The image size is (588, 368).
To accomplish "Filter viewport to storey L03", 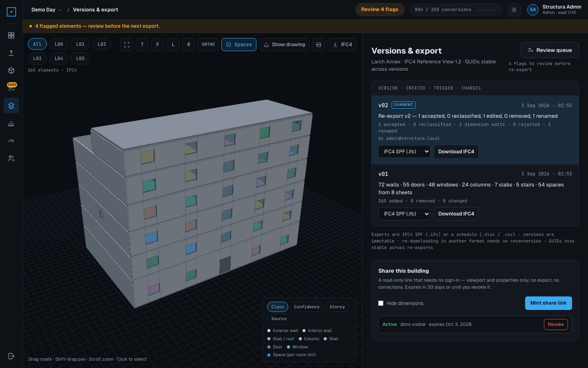I will coord(37,58).
